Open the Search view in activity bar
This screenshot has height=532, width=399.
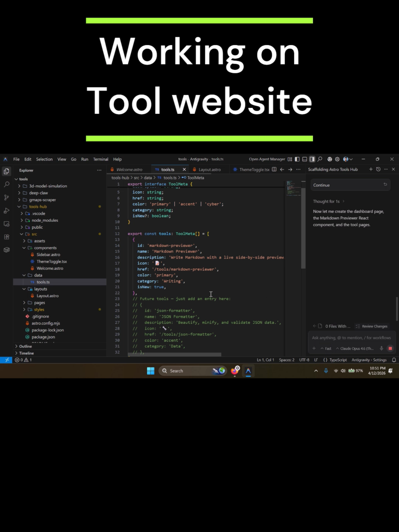click(7, 184)
